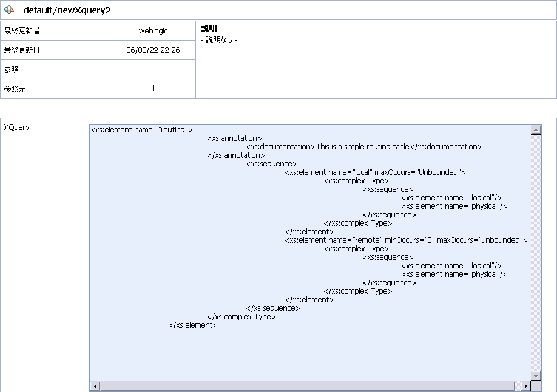The width and height of the screenshot is (557, 392).
Task: Open the 参照元 count "1" reference link
Action: (x=154, y=89)
